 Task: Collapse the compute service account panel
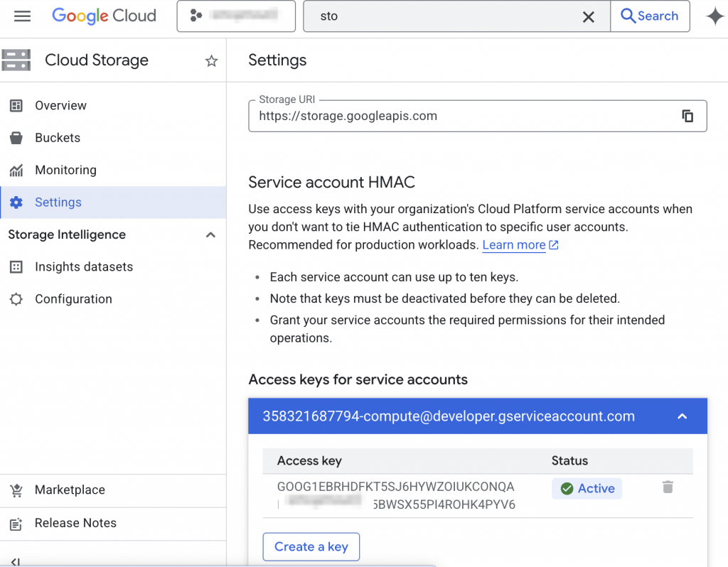[x=682, y=416]
